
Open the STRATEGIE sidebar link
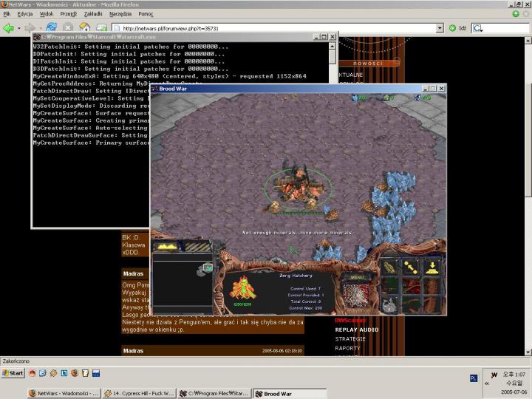pyautogui.click(x=350, y=338)
